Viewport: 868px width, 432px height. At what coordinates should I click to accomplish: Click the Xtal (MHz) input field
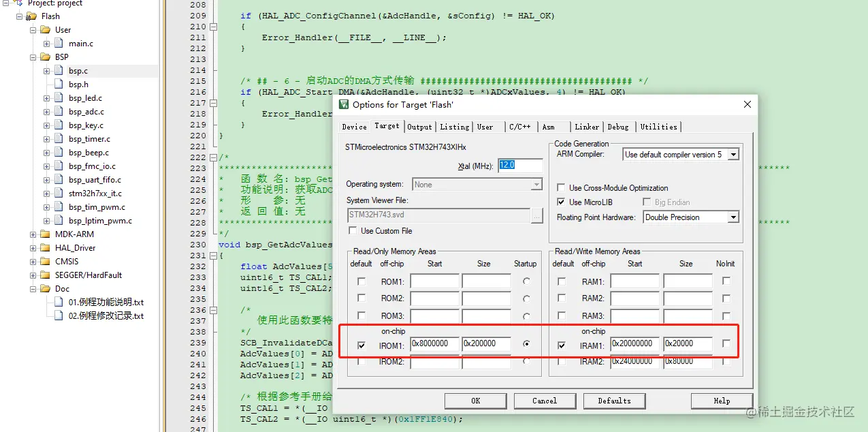(520, 166)
